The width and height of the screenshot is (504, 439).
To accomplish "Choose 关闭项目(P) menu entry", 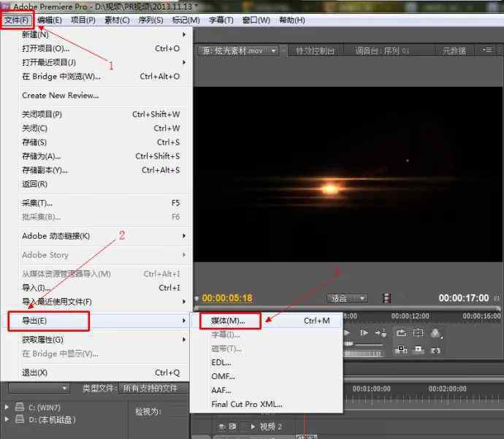I will 104,115.
